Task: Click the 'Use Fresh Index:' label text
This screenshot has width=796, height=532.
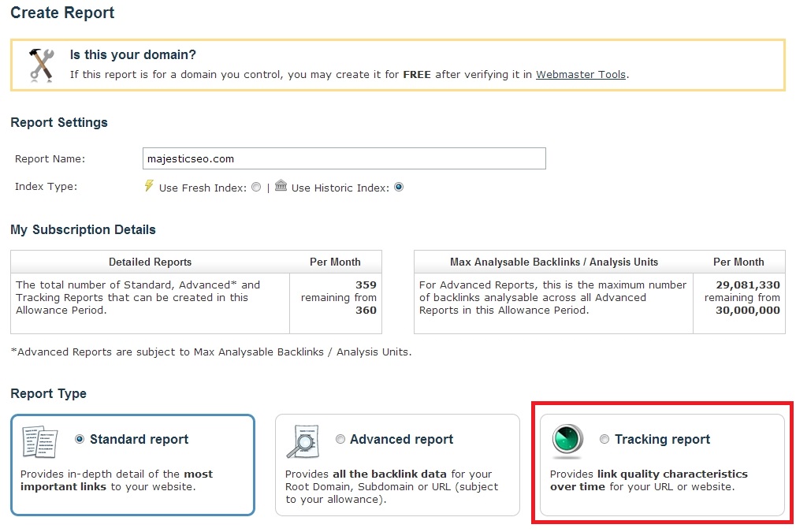Action: 203,188
